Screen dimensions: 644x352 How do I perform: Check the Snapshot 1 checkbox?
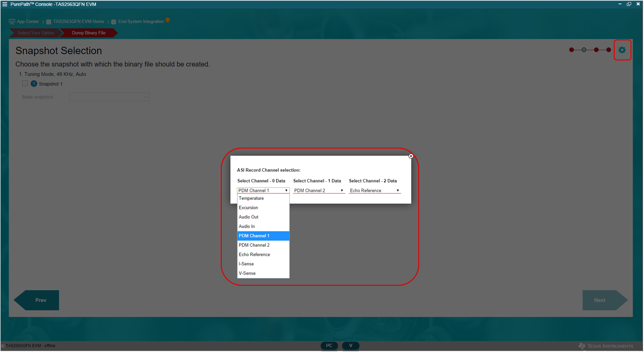pyautogui.click(x=25, y=83)
